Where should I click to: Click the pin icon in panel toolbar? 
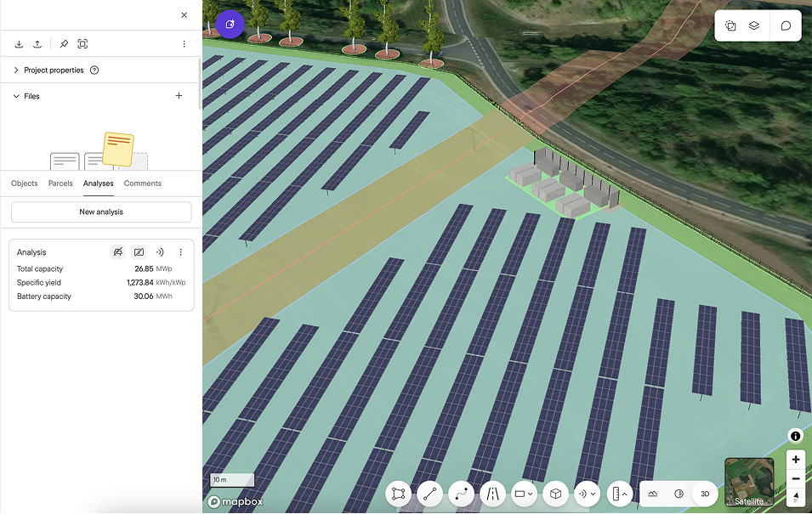point(65,44)
